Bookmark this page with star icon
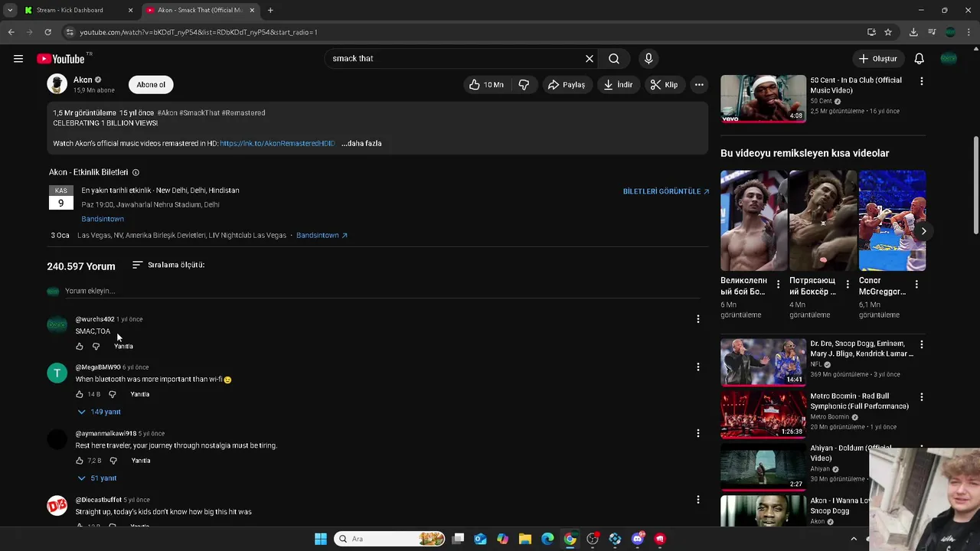 (888, 32)
